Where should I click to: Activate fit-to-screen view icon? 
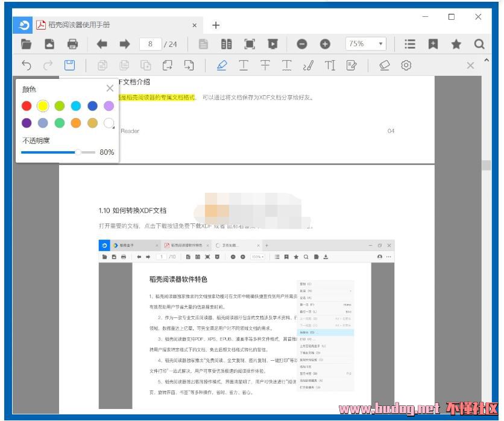(x=250, y=44)
